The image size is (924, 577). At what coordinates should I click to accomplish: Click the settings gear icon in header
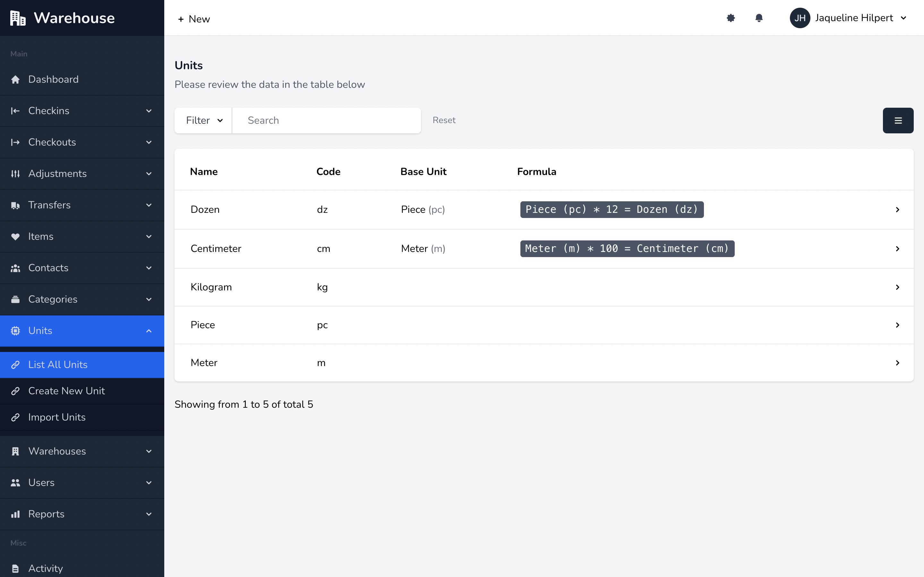click(731, 18)
